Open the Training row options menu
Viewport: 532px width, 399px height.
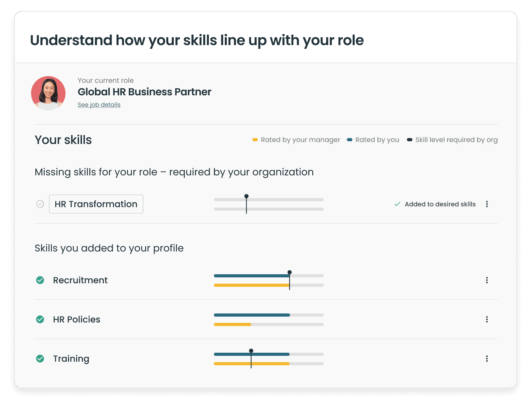[487, 359]
